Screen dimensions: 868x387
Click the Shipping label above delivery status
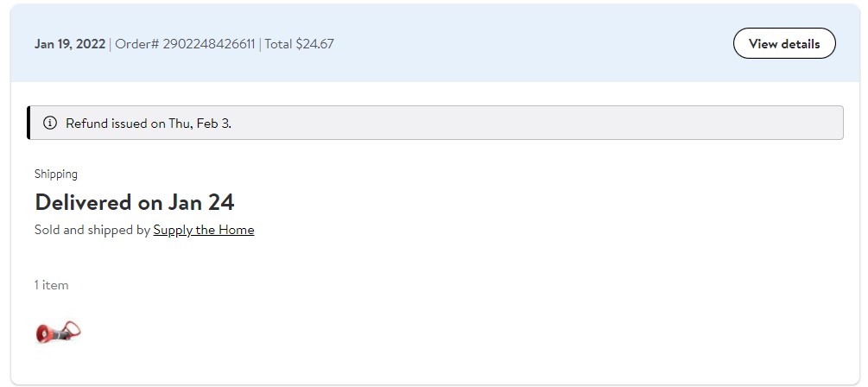click(56, 174)
